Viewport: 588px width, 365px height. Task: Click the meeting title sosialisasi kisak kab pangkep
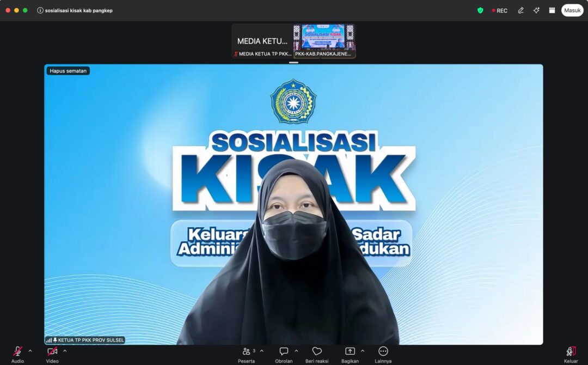pos(79,10)
